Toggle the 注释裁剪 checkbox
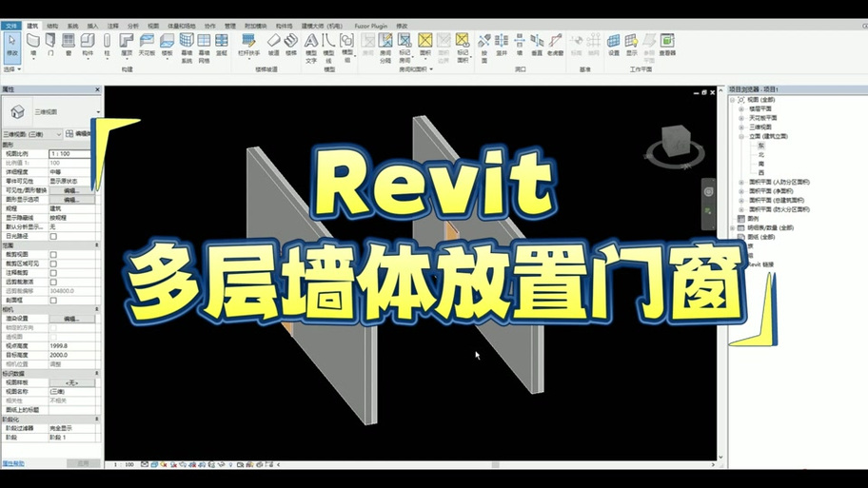 (53, 273)
